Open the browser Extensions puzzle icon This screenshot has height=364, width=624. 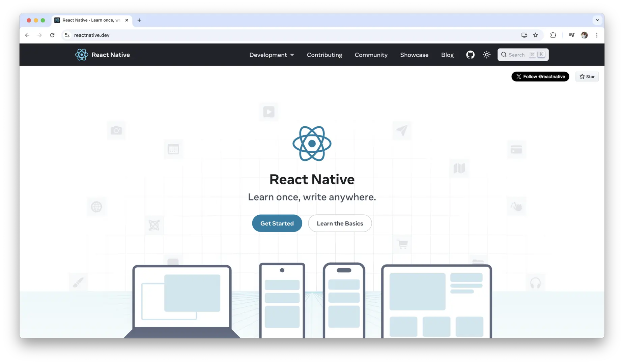[x=553, y=35]
